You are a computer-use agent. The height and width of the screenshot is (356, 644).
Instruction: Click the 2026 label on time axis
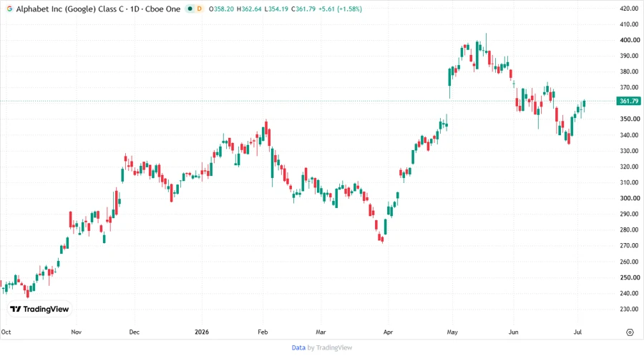[x=202, y=332]
